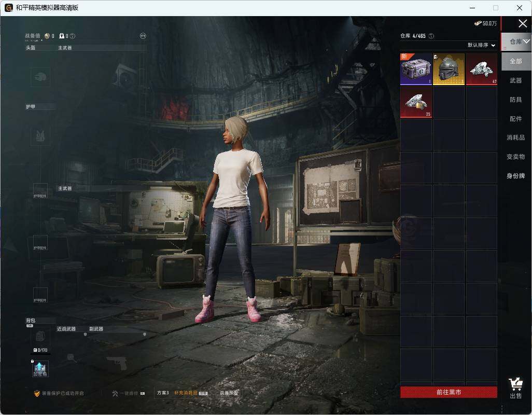Viewport: 532px width, 415px height.
Task: Open the 战备预设 preset button
Action: click(x=229, y=393)
